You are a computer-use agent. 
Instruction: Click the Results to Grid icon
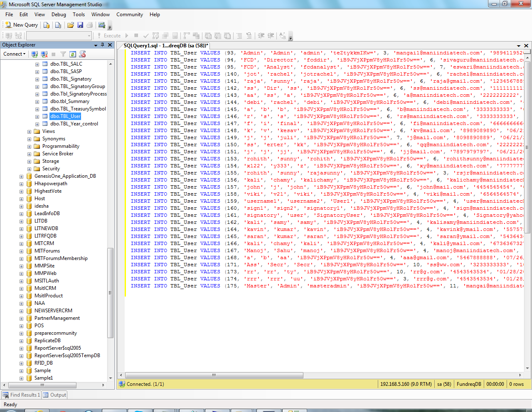(x=218, y=36)
